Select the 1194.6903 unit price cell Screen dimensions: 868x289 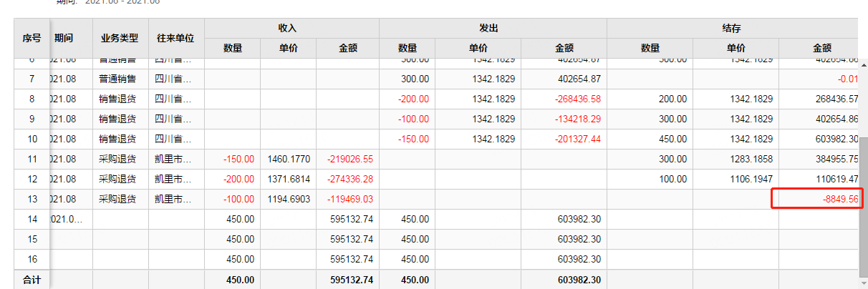click(x=289, y=199)
